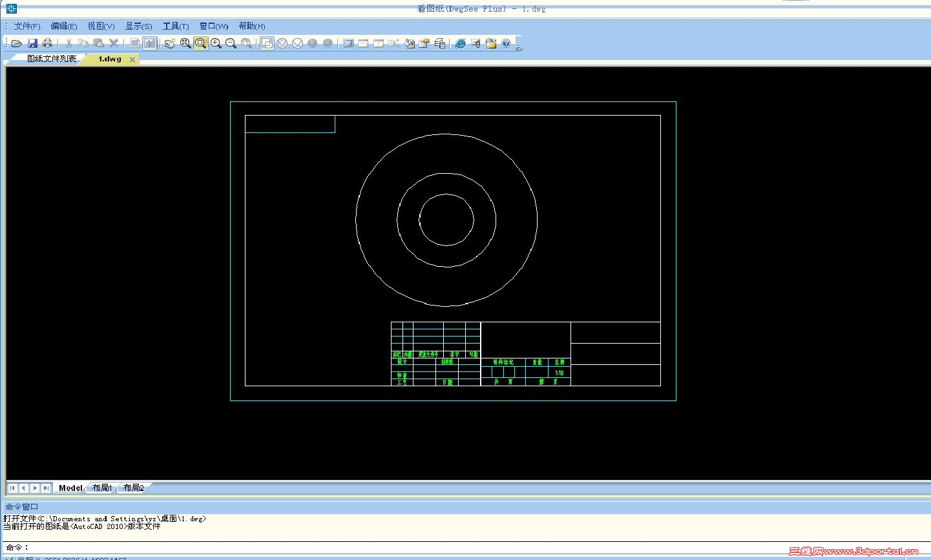Screen dimensions: 931x560
Task: Select the 1.dwg document tab
Action: pos(110,59)
